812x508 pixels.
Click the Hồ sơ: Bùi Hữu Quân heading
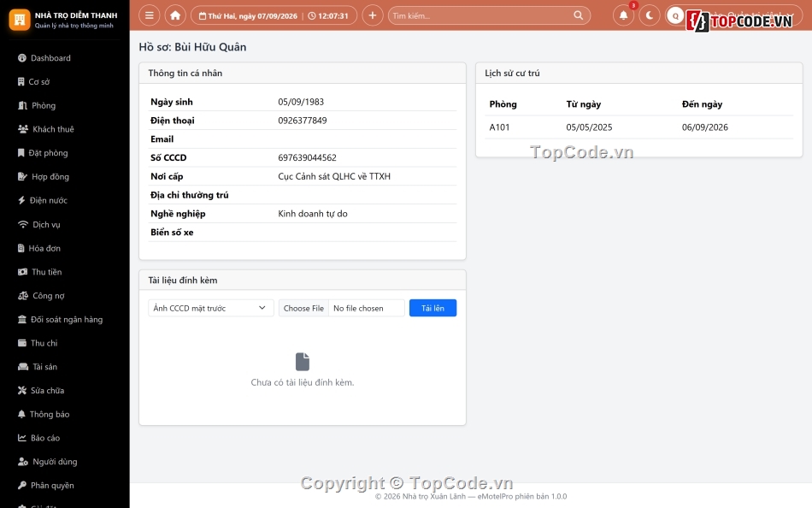pos(192,47)
